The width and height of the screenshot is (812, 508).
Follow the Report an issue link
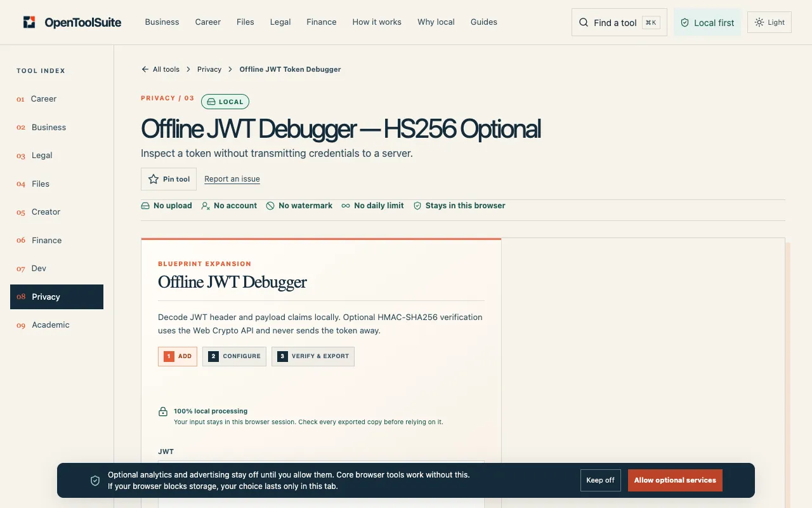(x=232, y=179)
